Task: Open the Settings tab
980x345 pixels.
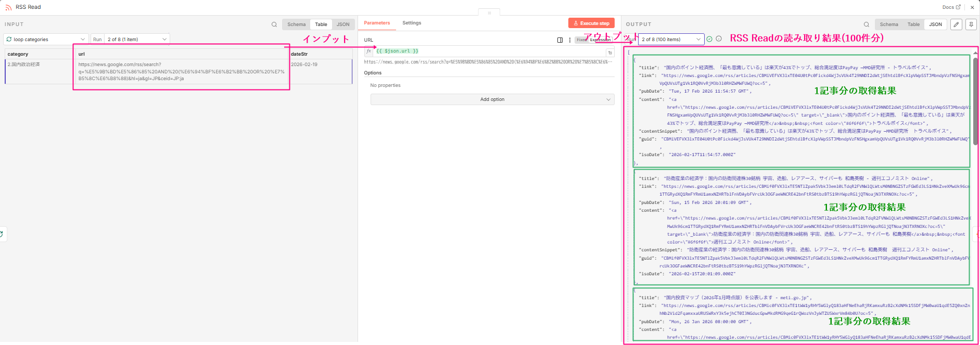Action: click(412, 23)
